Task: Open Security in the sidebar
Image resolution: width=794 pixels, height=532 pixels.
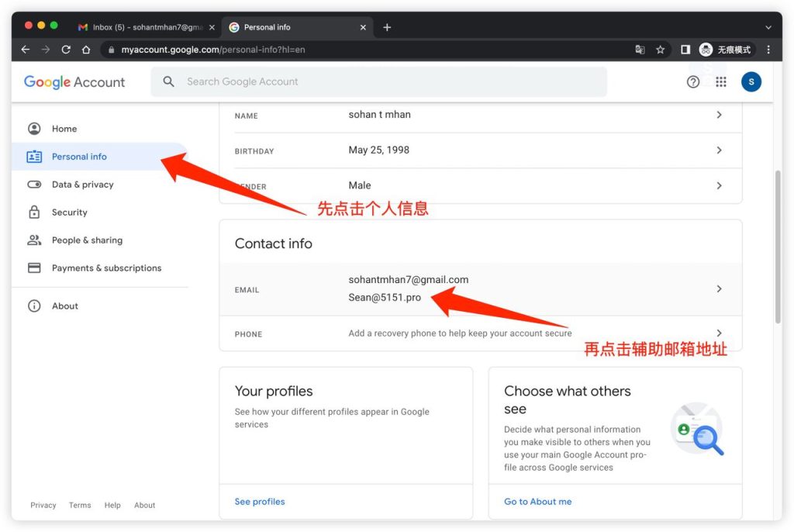Action: pyautogui.click(x=69, y=212)
